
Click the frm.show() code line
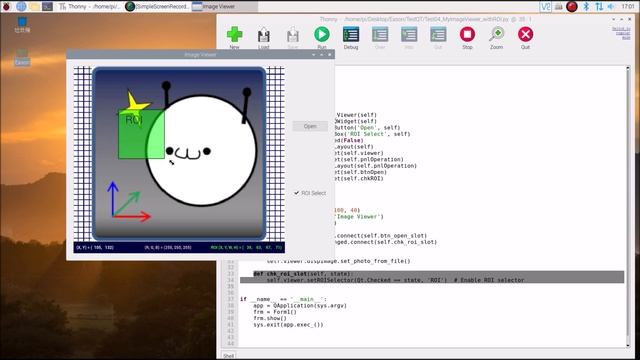click(x=270, y=318)
